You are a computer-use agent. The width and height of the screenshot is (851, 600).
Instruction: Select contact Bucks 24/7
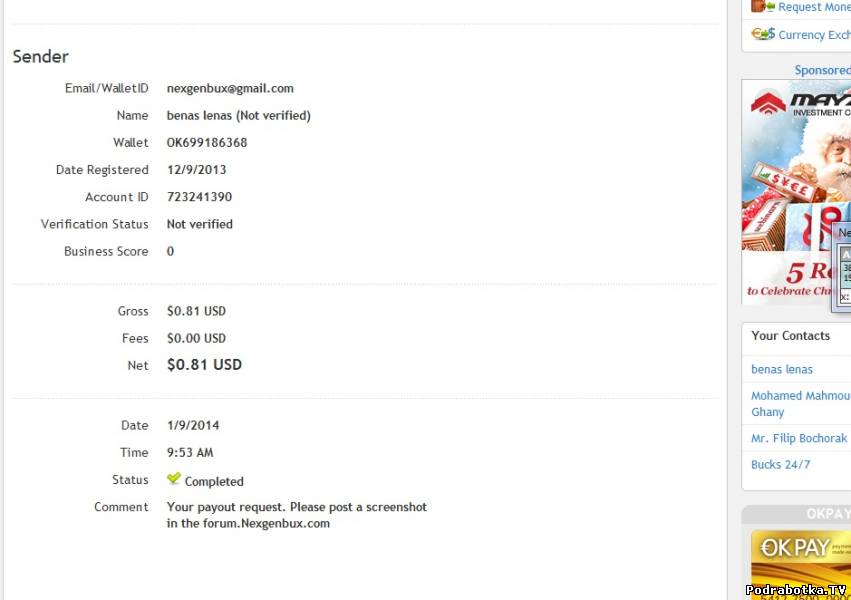click(780, 464)
